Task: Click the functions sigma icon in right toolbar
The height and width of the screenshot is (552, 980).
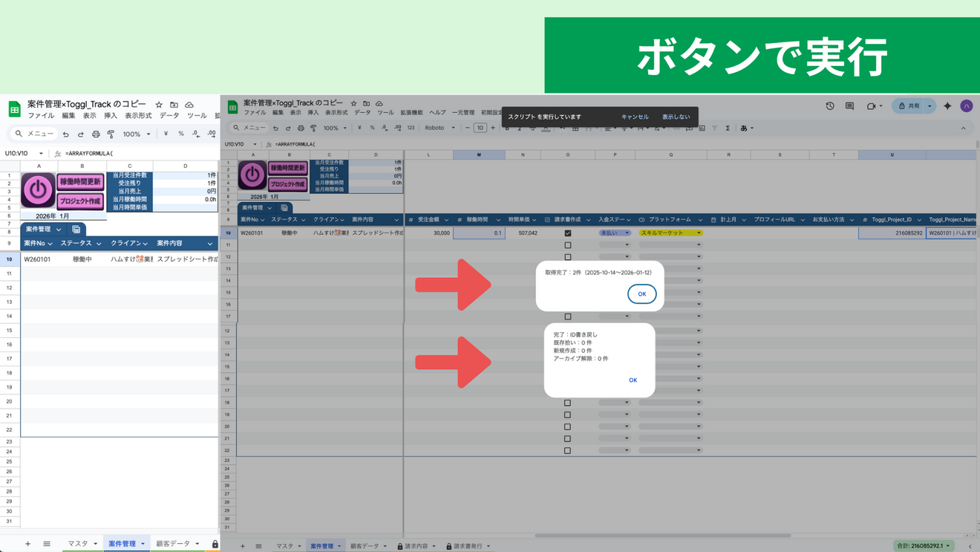Action: (x=728, y=129)
